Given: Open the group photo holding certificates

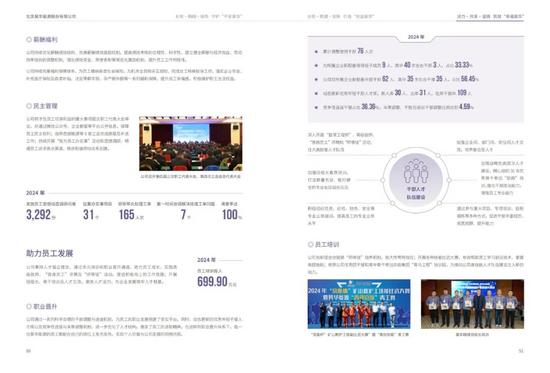Looking at the screenshot, I should point(472,304).
